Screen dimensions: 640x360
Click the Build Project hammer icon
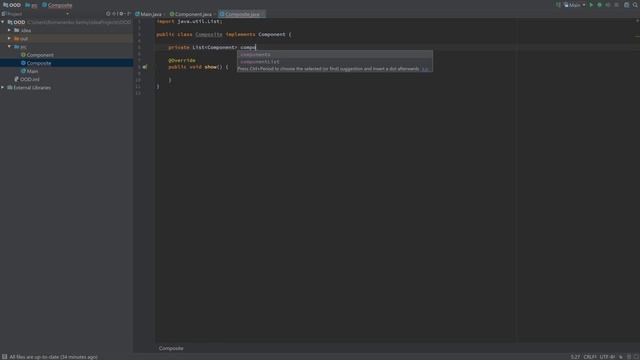(558, 5)
